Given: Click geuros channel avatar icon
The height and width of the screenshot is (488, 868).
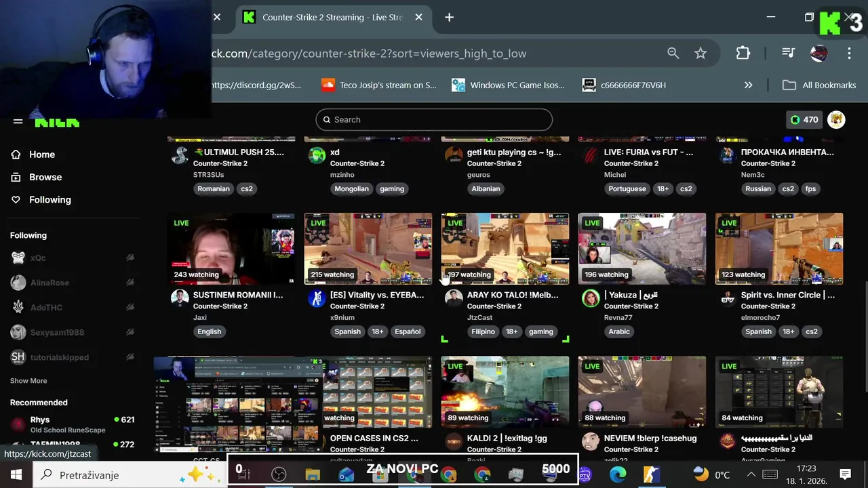Looking at the screenshot, I should coord(454,155).
